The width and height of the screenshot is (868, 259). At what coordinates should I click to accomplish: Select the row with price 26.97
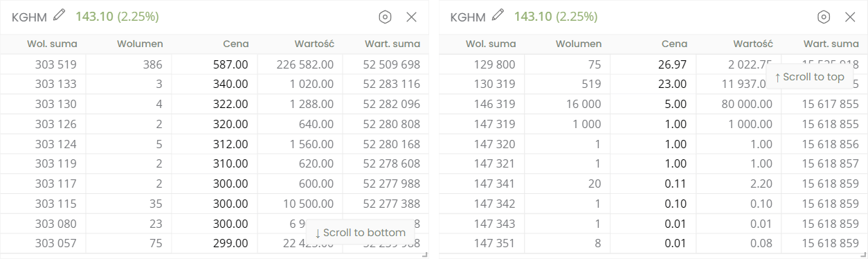653,64
